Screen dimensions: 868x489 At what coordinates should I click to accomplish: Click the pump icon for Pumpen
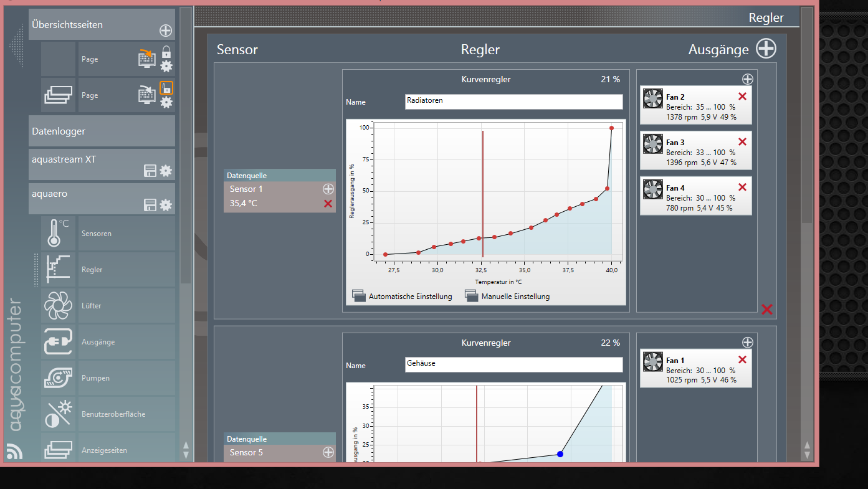pyautogui.click(x=59, y=378)
